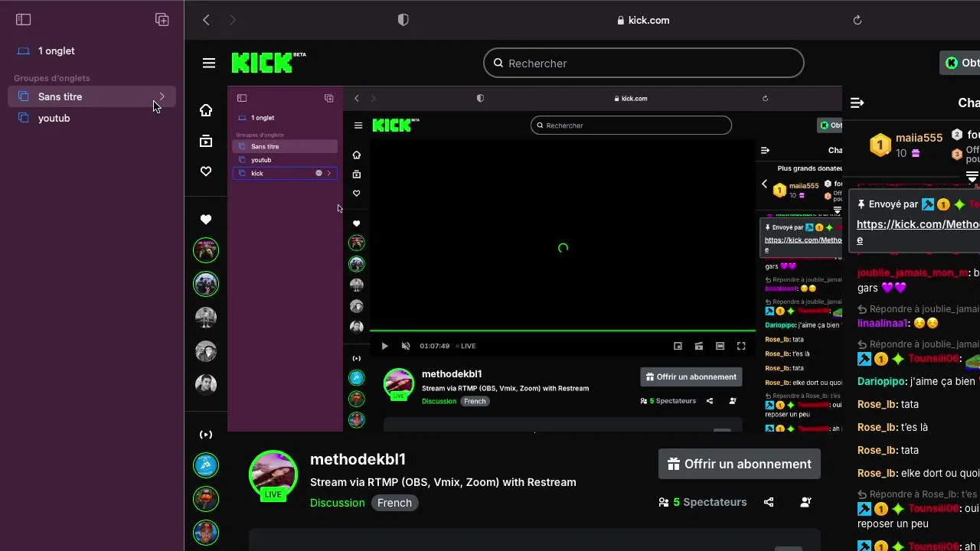This screenshot has height=551, width=980.
Task: Collapse the chat panel with arrow icon
Action: [x=857, y=103]
